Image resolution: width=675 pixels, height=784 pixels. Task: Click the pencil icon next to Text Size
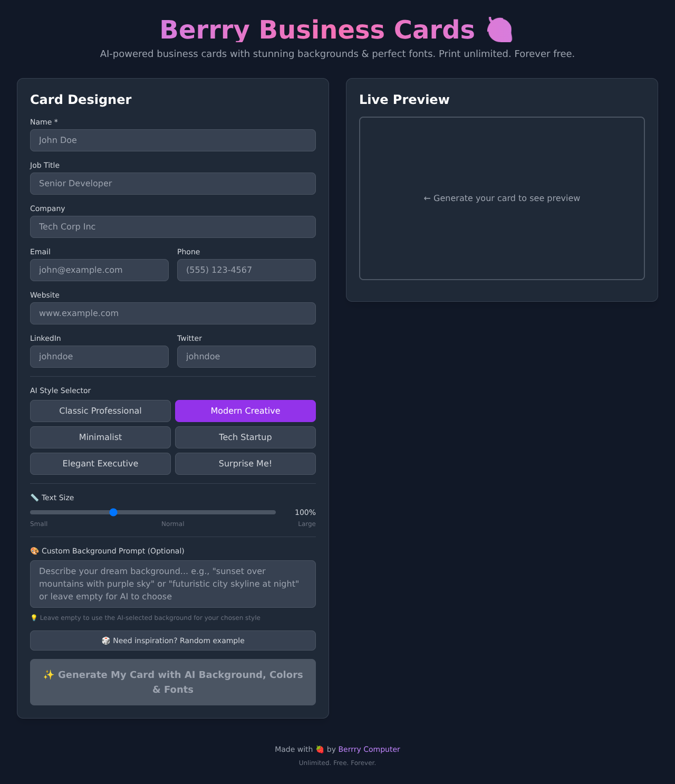34,497
